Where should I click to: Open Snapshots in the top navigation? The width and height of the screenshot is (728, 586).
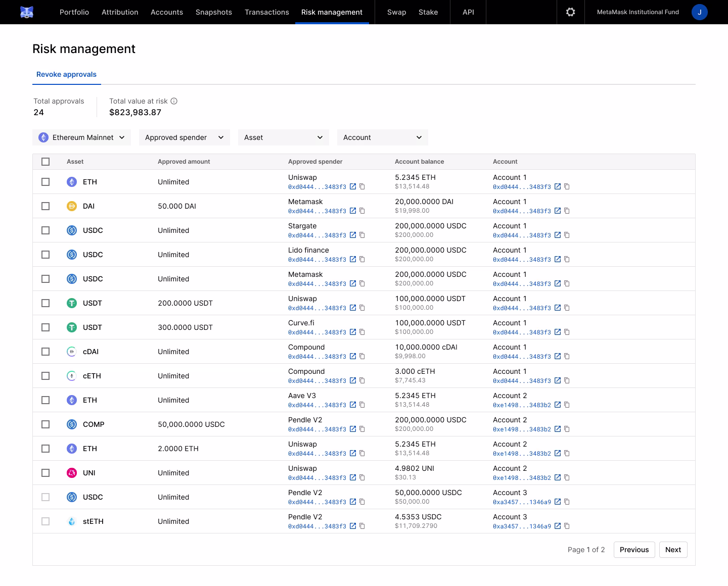click(214, 12)
